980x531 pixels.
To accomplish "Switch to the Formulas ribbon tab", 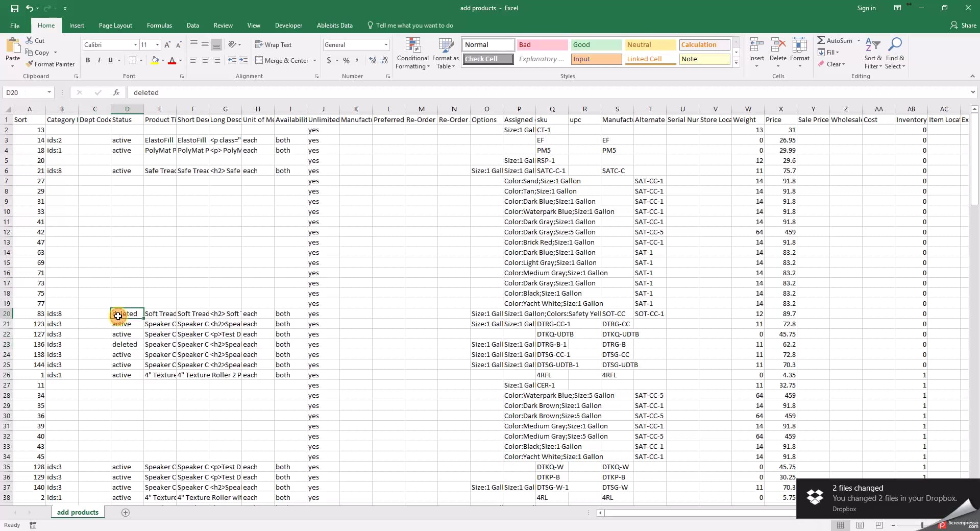I will pyautogui.click(x=159, y=25).
